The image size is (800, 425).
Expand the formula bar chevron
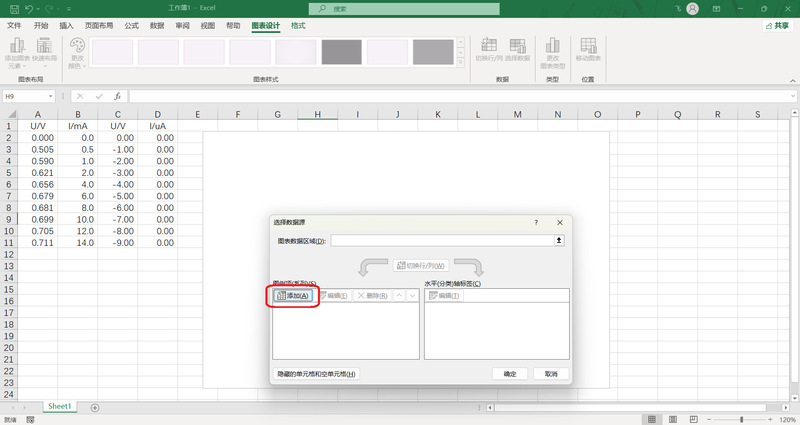coord(793,96)
